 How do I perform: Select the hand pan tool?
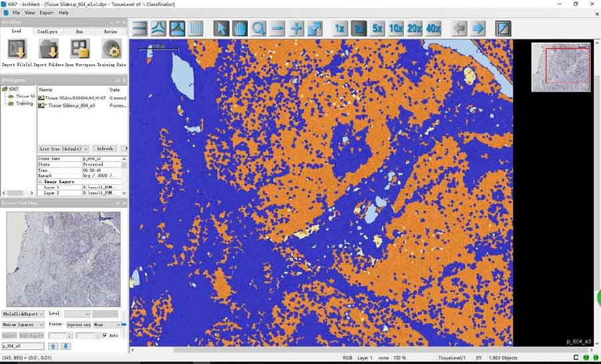coord(240,29)
